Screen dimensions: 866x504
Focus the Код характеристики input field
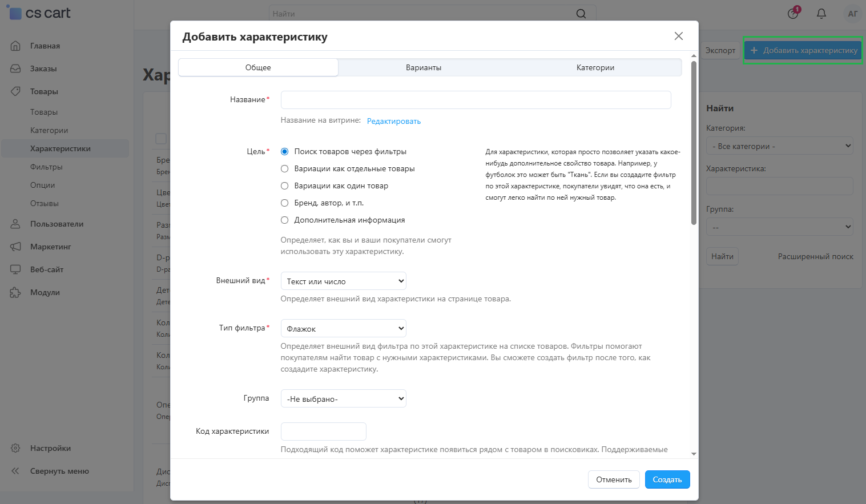click(x=323, y=432)
